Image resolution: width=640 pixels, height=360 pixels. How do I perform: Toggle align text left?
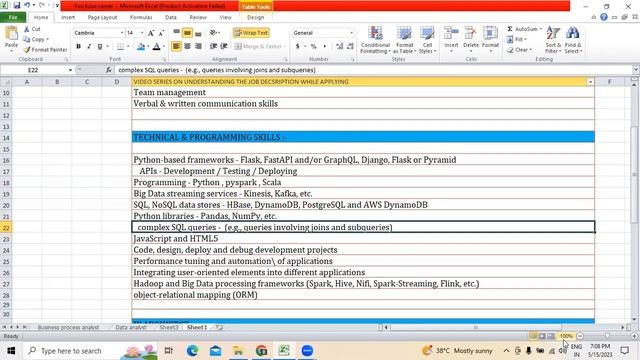tap(176, 46)
